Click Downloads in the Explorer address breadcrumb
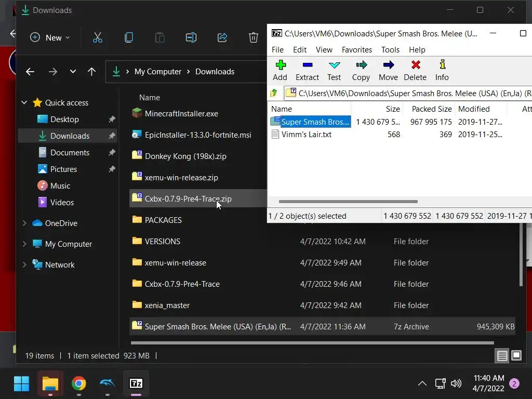This screenshot has height=399, width=532. 215,72
